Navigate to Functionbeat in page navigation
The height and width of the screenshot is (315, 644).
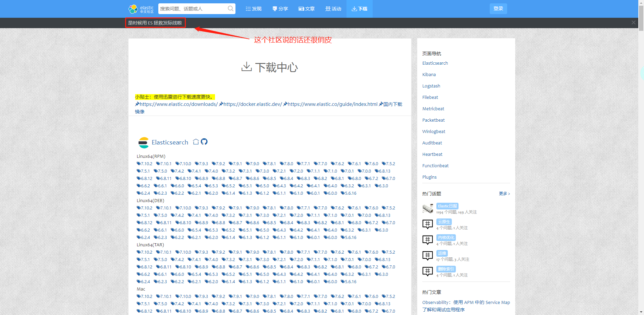click(x=435, y=166)
